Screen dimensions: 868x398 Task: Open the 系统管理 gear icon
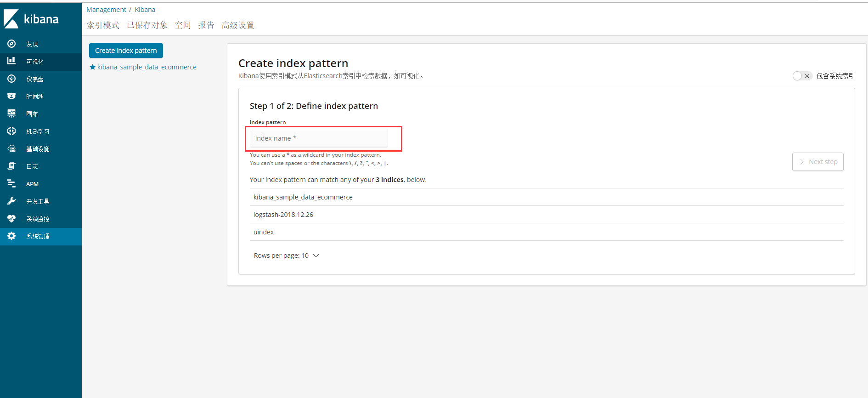(11, 236)
